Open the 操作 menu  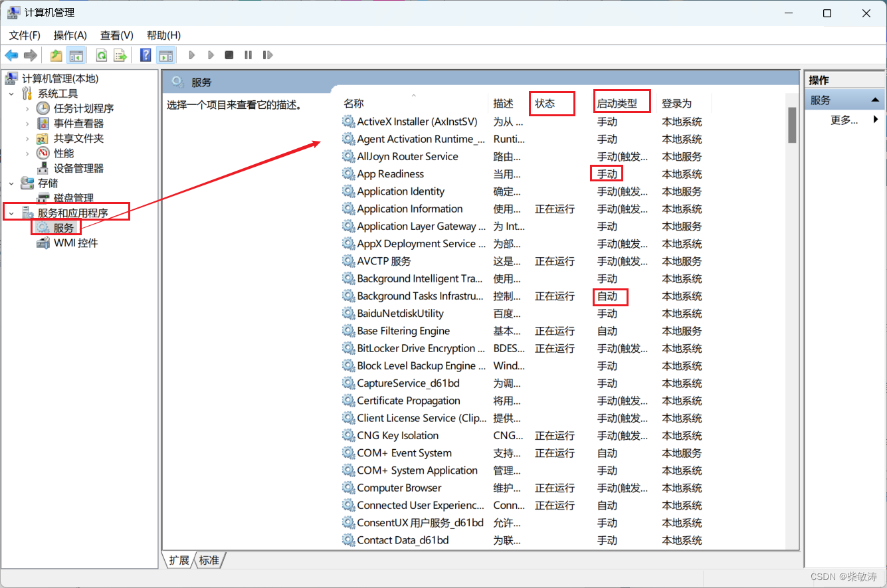click(70, 35)
